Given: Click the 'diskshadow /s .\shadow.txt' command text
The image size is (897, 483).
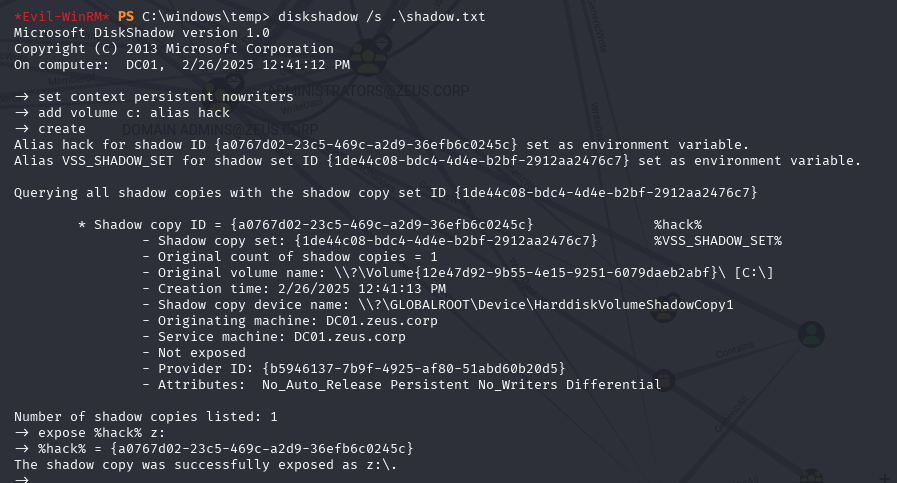Looking at the screenshot, I should pos(382,17).
